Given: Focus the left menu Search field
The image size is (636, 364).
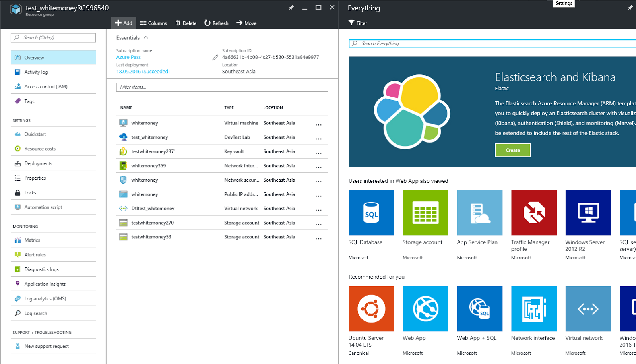Looking at the screenshot, I should pos(53,37).
